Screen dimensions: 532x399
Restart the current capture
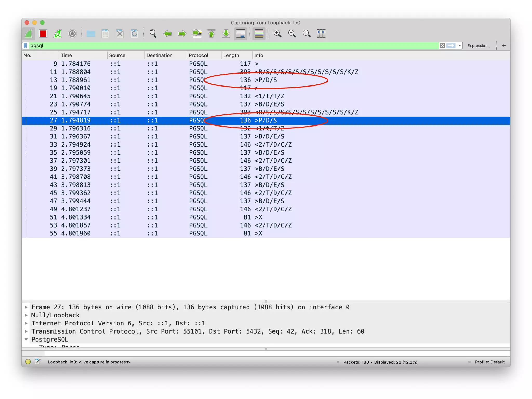(58, 34)
